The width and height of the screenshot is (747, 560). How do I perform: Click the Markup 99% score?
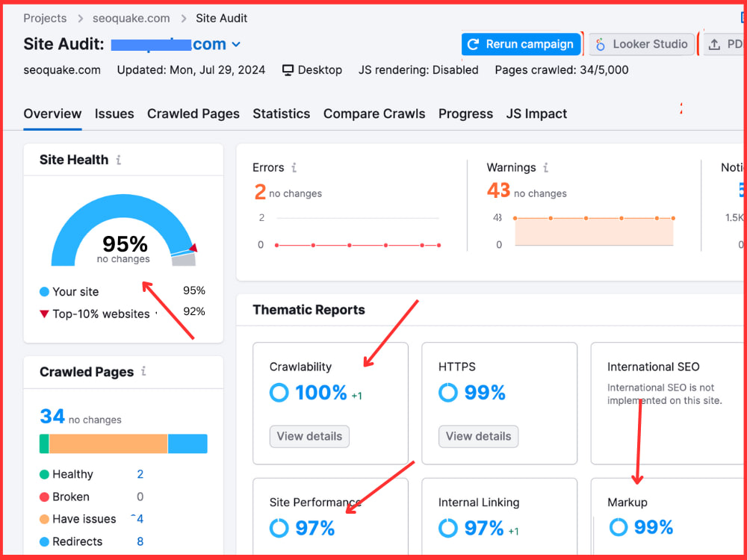point(654,527)
